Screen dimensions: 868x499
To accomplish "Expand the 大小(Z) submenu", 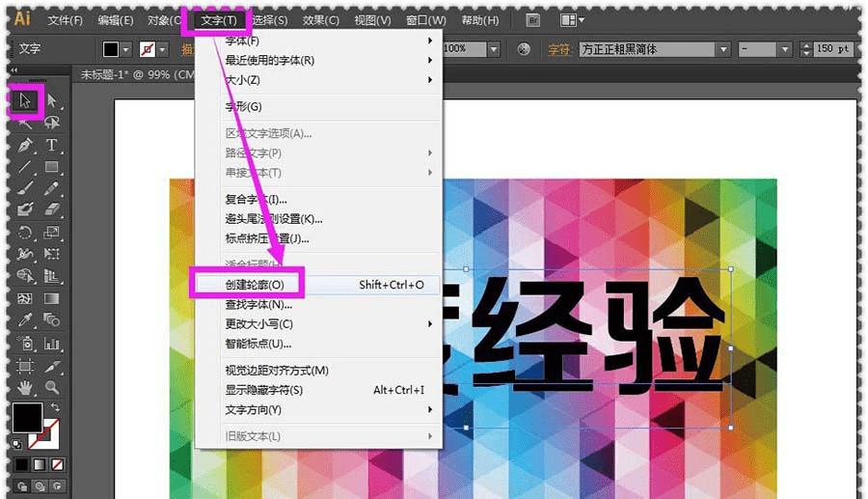I will [319, 80].
